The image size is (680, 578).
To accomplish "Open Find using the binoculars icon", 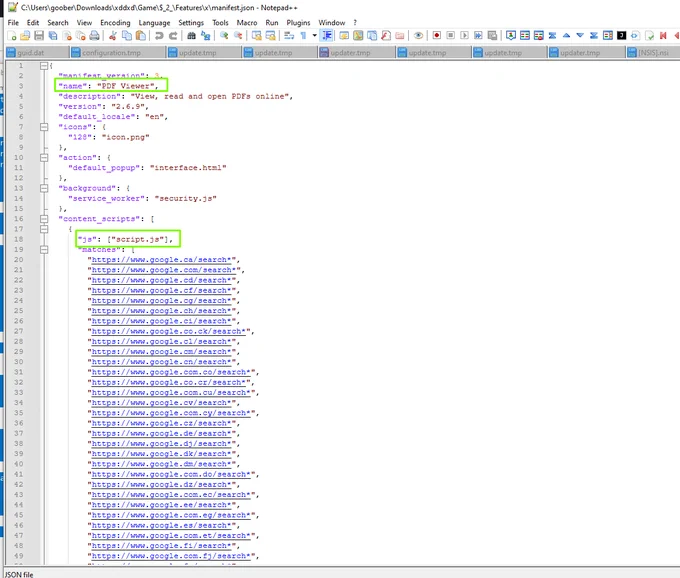I will [x=191, y=36].
